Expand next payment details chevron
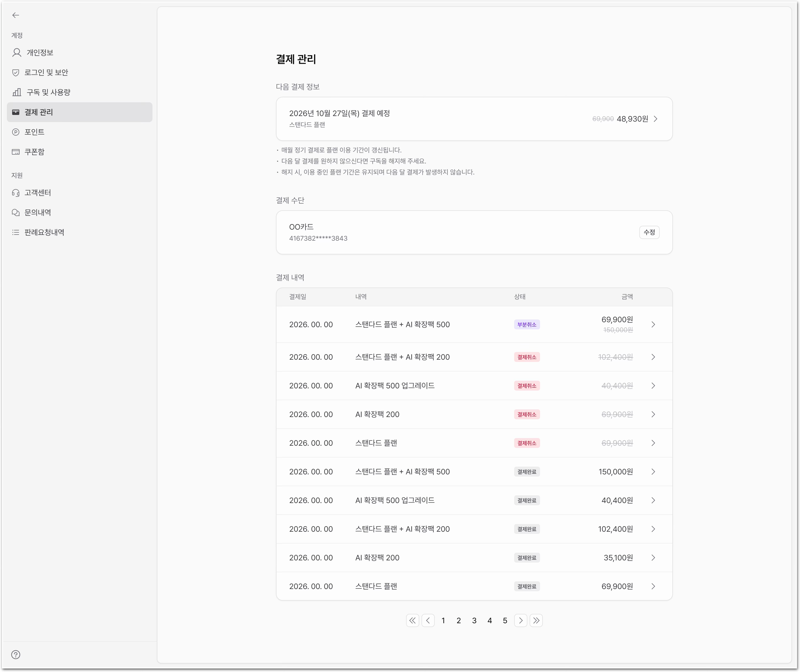Screen dimensions: 800x672 point(655,119)
